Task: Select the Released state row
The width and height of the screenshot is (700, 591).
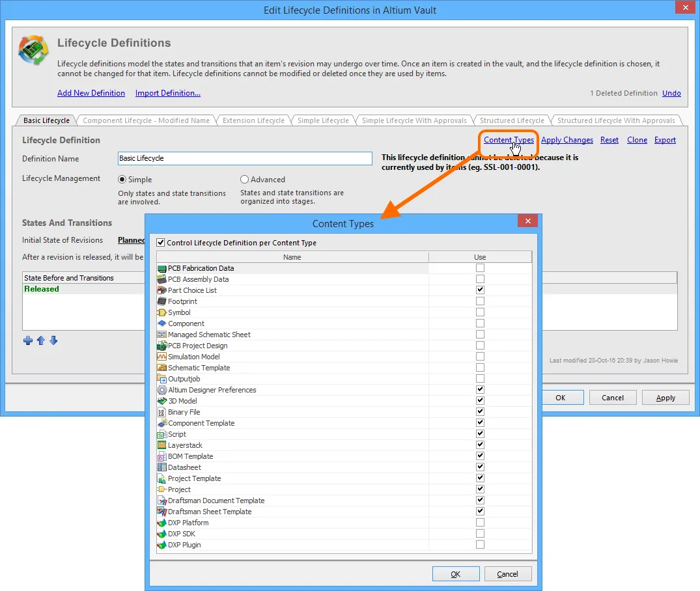Action: point(84,289)
